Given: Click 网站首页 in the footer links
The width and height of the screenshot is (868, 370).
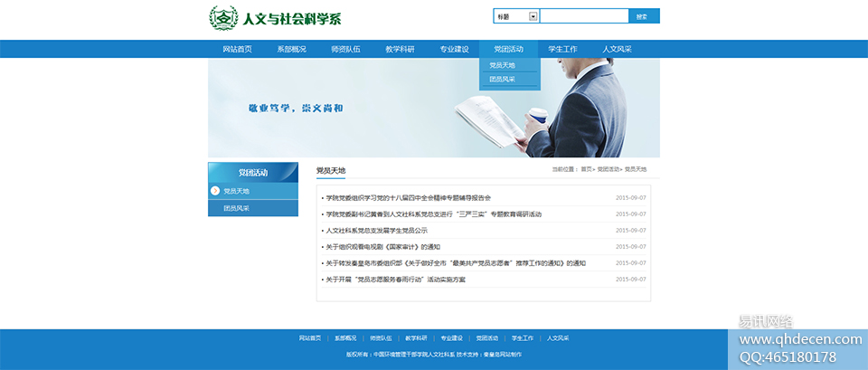Looking at the screenshot, I should tap(310, 337).
